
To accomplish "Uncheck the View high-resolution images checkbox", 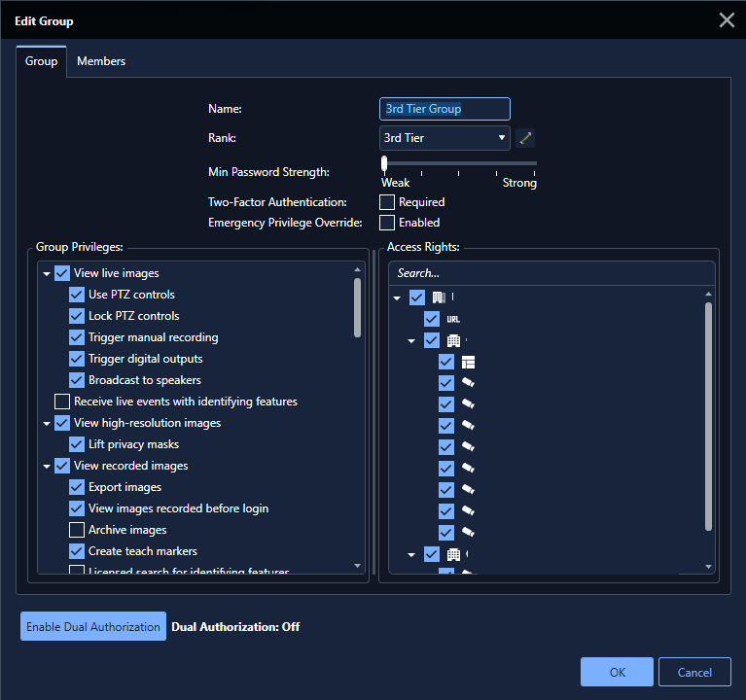I will coord(62,423).
